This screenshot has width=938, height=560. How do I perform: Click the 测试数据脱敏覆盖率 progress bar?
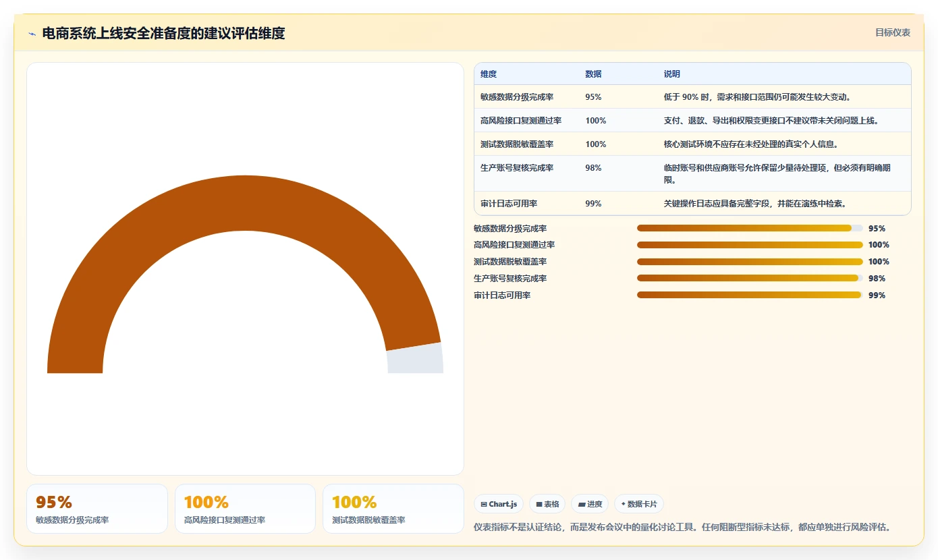[x=750, y=262]
